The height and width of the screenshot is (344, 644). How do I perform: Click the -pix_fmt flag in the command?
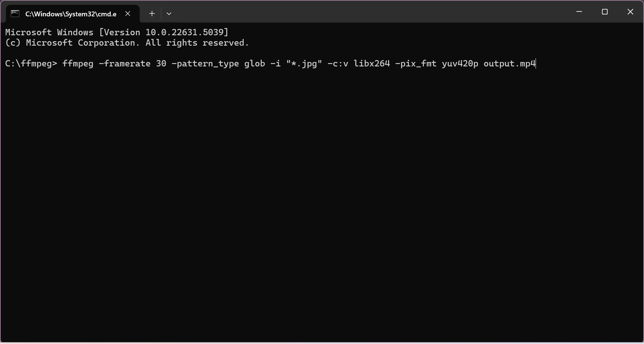(x=415, y=64)
